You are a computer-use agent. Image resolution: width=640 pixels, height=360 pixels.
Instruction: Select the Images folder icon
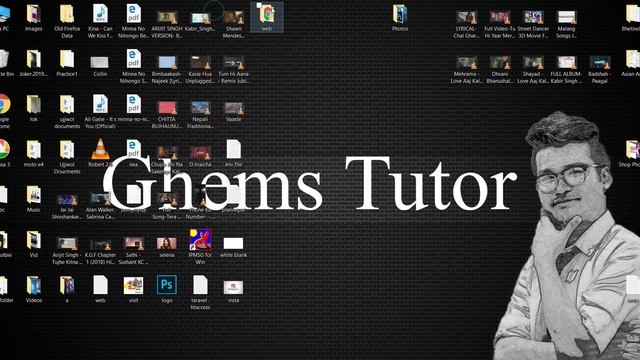coord(33,14)
